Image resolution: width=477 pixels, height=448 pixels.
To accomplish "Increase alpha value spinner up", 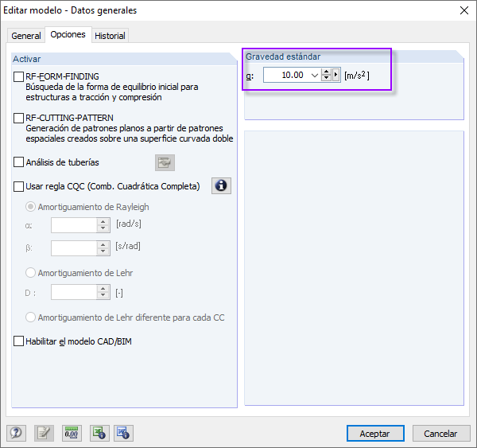I will (103, 222).
